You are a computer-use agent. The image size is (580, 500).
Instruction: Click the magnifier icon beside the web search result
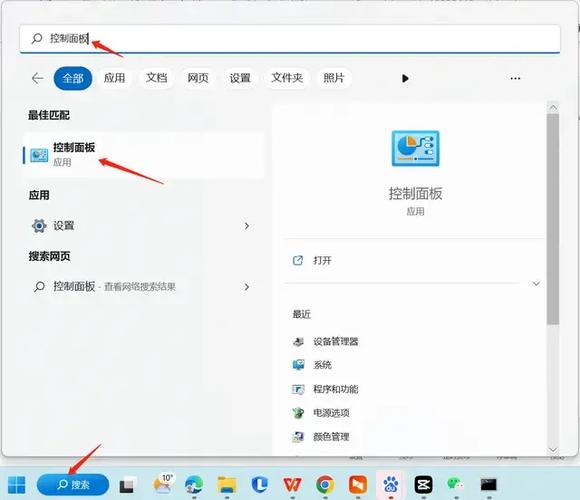click(x=39, y=287)
